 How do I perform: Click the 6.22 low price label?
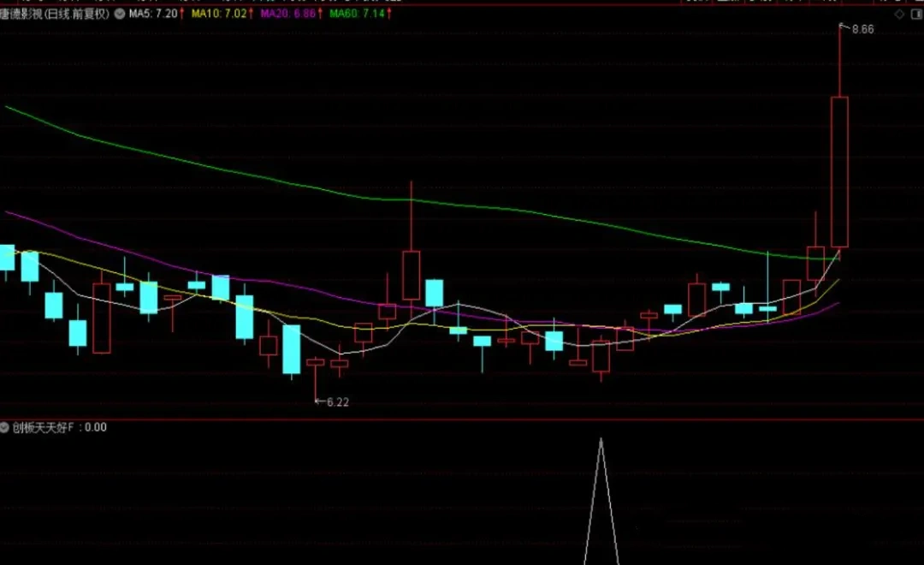coord(338,401)
